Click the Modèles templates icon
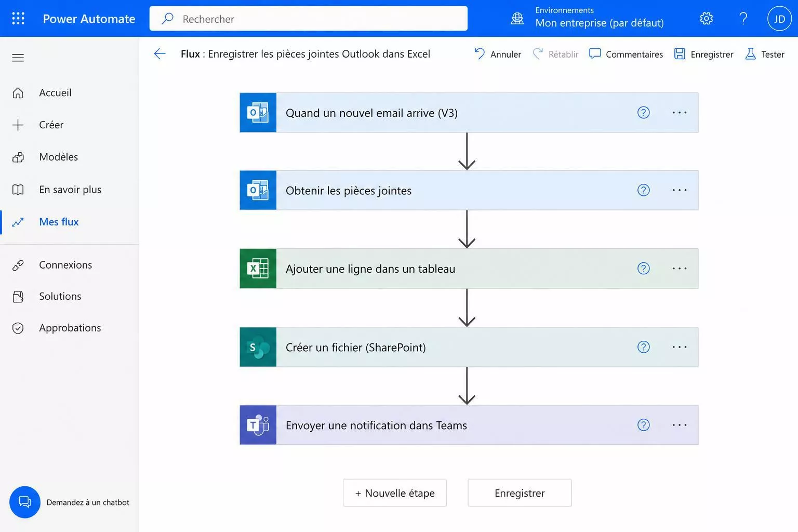Viewport: 798px width, 532px height. tap(18, 157)
